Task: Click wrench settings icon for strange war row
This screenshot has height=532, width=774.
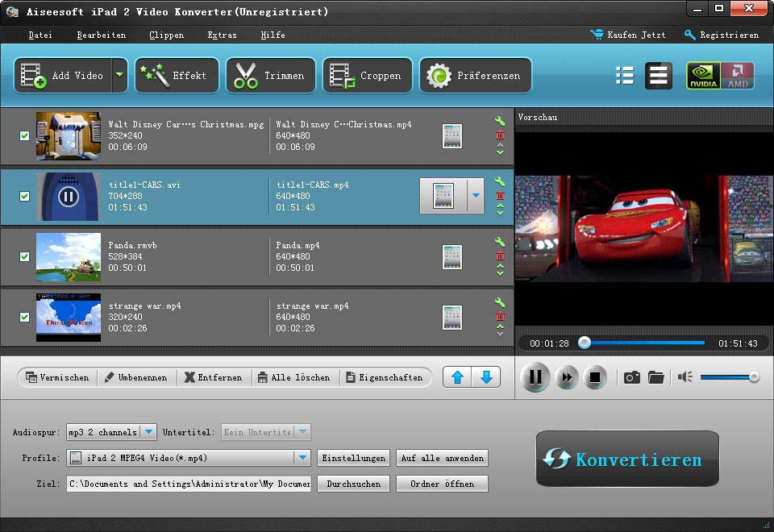Action: [x=500, y=302]
